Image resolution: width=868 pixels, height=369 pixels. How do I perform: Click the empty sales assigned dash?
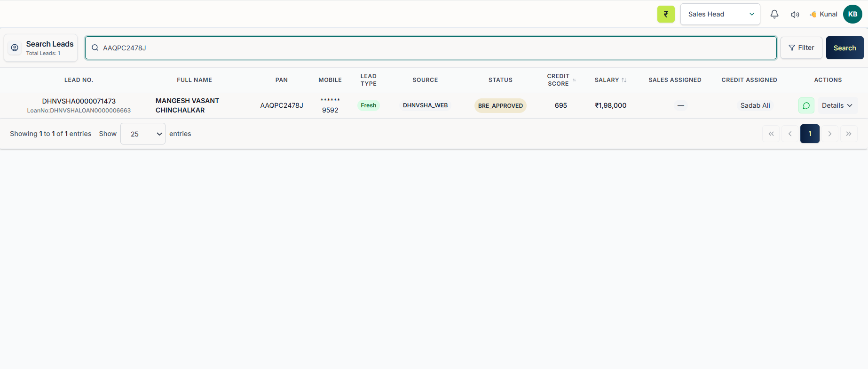680,105
